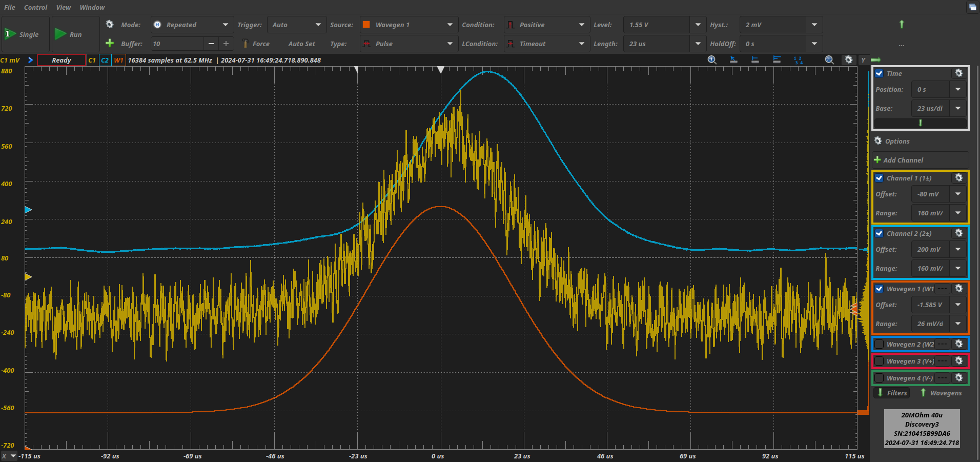
Task: Click the Force trigger button
Action: [256, 44]
